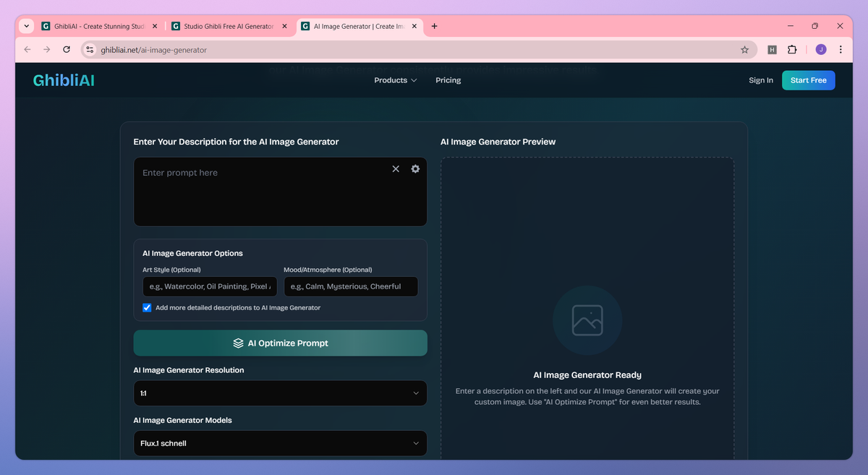Click the Mood/Atmosphere input field
Viewport: 868px width, 475px height.
[x=351, y=286]
